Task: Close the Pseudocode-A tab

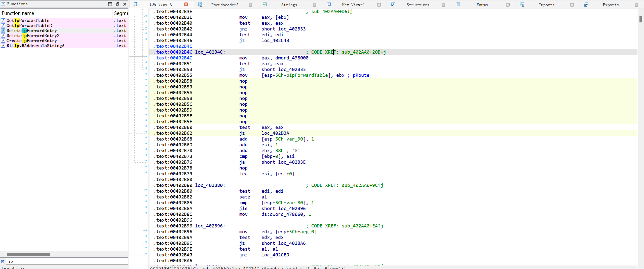Action: (250, 5)
